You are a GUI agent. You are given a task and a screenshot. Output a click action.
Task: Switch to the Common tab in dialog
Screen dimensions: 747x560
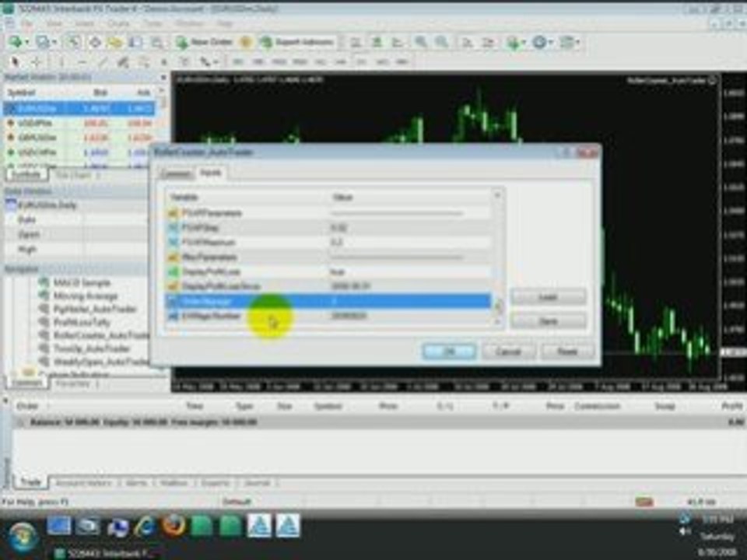(x=176, y=173)
